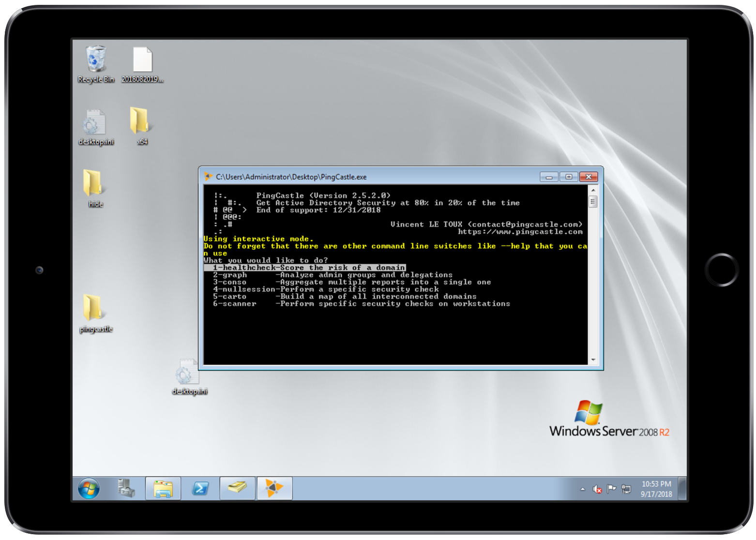The height and width of the screenshot is (540, 756).
Task: Open the Action Center flag icon
Action: pos(611,489)
